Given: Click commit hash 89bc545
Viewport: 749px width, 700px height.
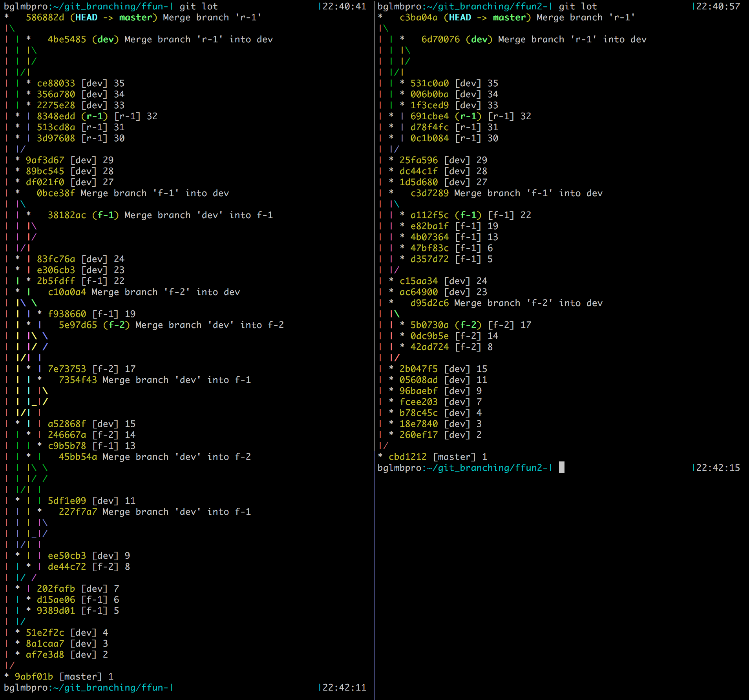Looking at the screenshot, I should click(x=45, y=171).
